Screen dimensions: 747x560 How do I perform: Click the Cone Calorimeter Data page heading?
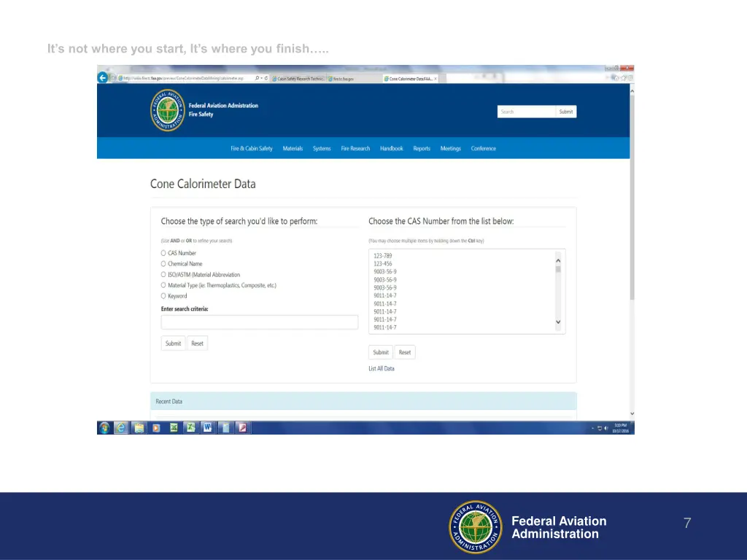point(203,184)
